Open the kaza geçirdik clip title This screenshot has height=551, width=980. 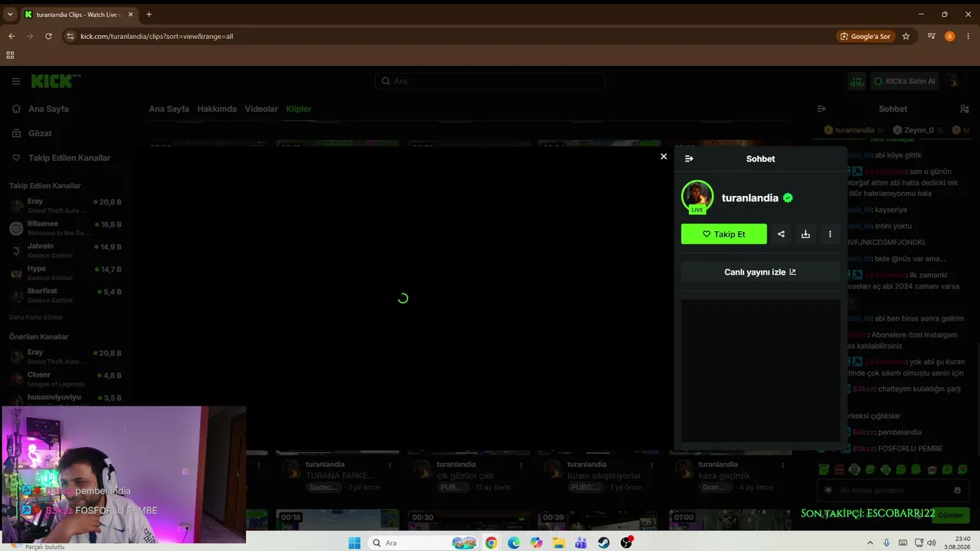pyautogui.click(x=724, y=476)
